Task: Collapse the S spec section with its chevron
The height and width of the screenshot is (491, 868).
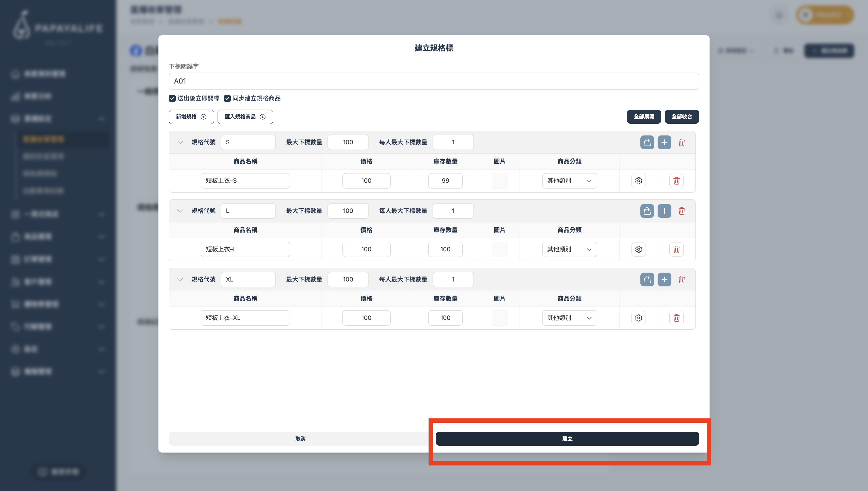Action: coord(180,142)
